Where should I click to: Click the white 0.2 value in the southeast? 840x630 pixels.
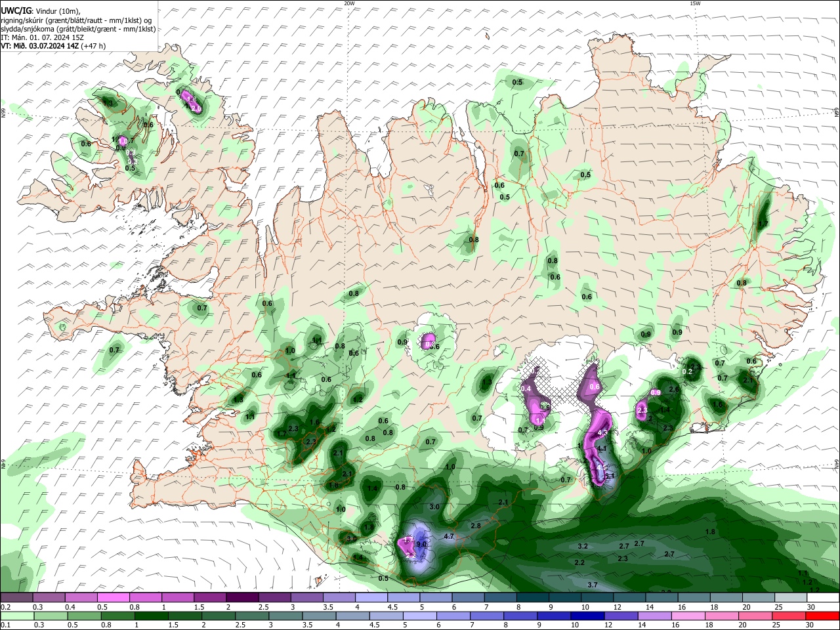pos(688,371)
